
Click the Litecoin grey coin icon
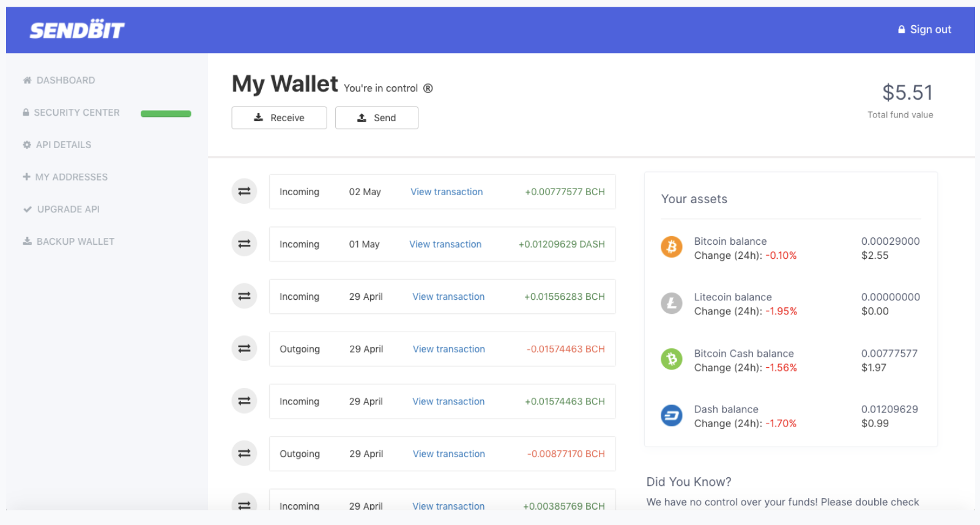click(x=672, y=303)
